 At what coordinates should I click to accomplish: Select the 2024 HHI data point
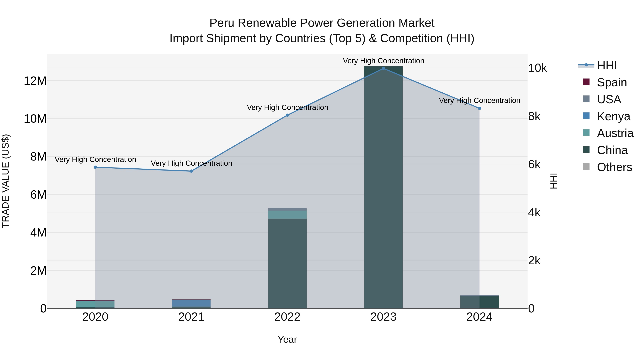[x=479, y=108]
